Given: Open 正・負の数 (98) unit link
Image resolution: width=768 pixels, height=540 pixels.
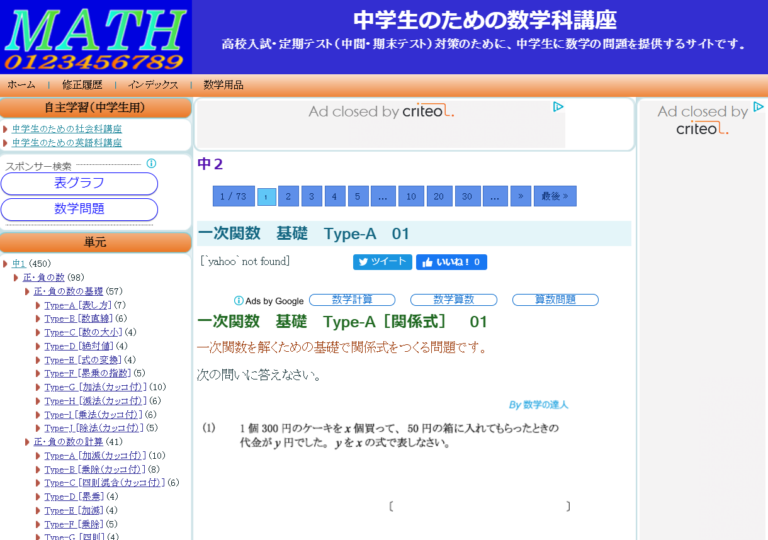Looking at the screenshot, I should [44, 277].
